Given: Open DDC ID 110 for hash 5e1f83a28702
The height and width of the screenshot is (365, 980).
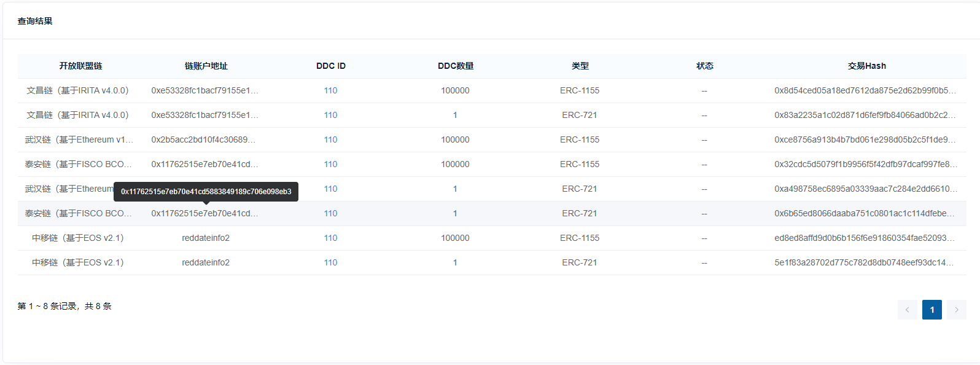Looking at the screenshot, I should 330,262.
